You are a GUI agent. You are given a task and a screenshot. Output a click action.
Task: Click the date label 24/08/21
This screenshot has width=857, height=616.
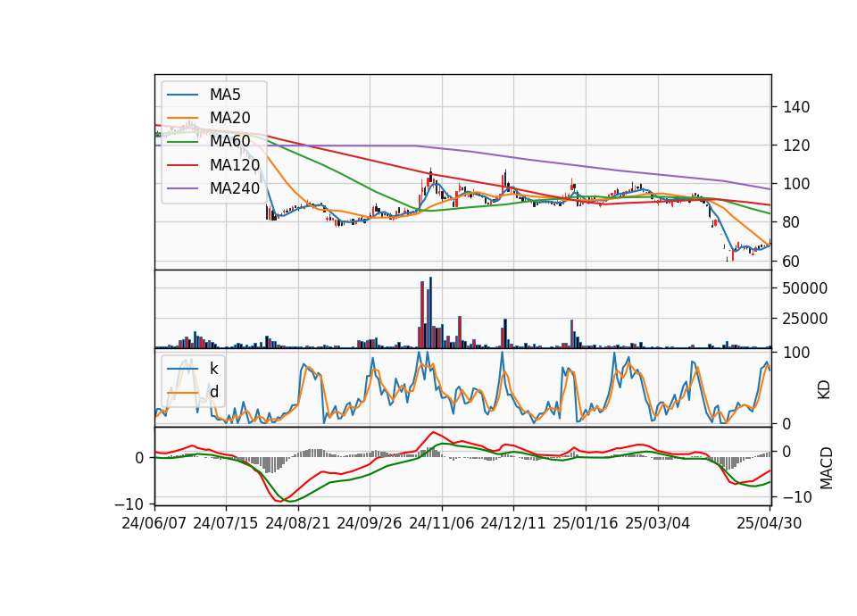(x=298, y=523)
